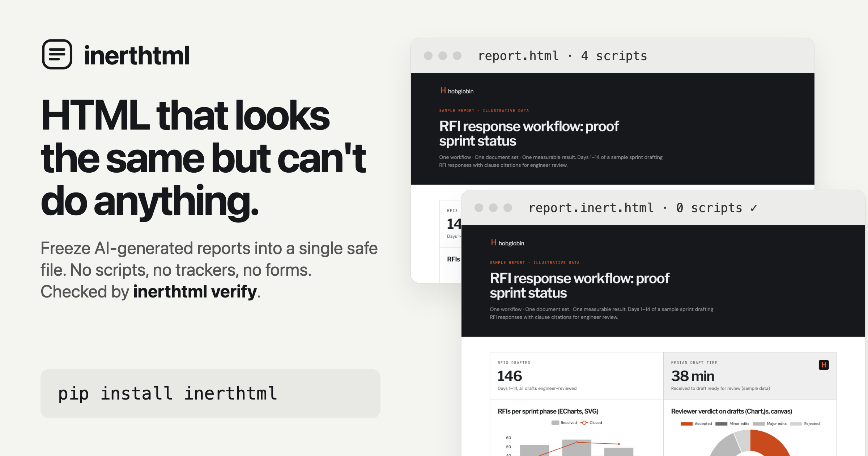Toggle the Accepted legend swatch in verdict chart

pos(686,424)
